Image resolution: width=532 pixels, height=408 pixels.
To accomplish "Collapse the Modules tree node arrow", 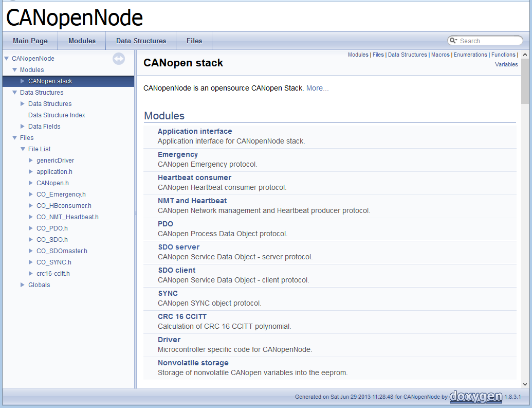I will 14,69.
